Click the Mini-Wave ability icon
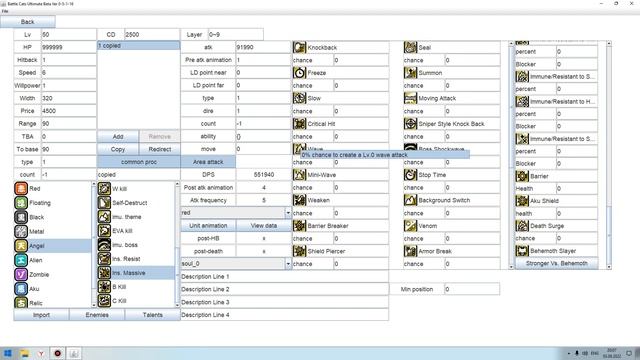Viewport: 640px width, 360px height. [299, 175]
